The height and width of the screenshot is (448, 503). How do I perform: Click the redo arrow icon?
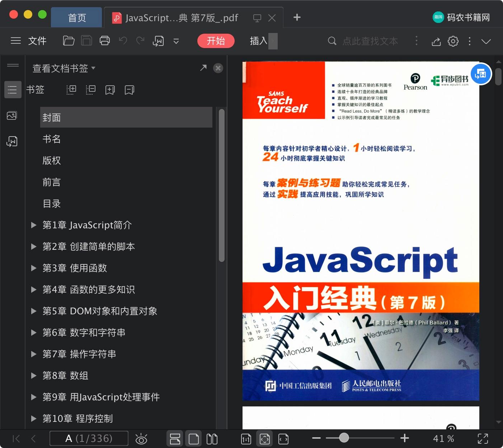point(140,41)
